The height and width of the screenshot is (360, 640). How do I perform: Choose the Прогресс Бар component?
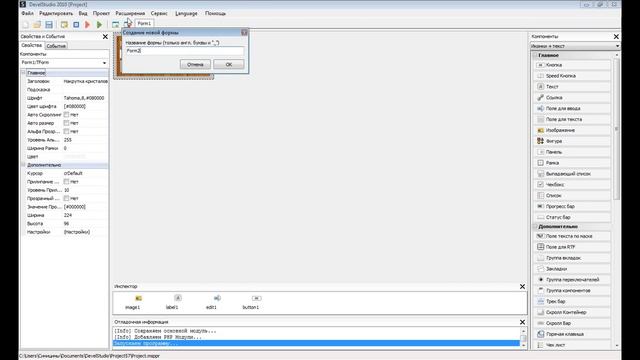(572, 206)
